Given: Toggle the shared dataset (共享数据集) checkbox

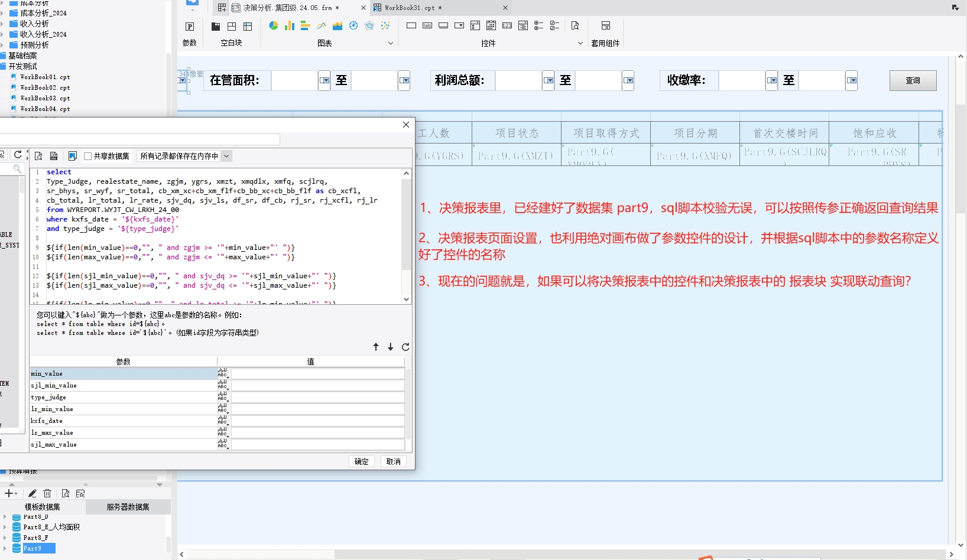Looking at the screenshot, I should click(x=88, y=156).
